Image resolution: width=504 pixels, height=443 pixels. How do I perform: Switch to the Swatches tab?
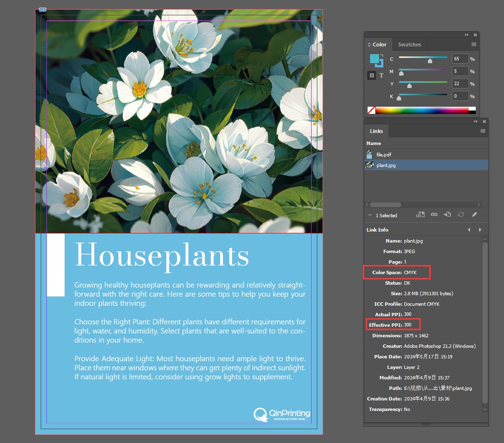pyautogui.click(x=409, y=44)
